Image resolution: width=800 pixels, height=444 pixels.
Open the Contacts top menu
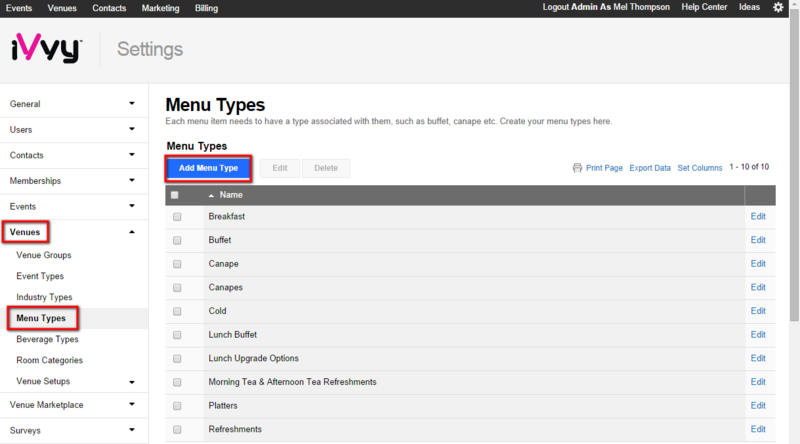tap(109, 8)
